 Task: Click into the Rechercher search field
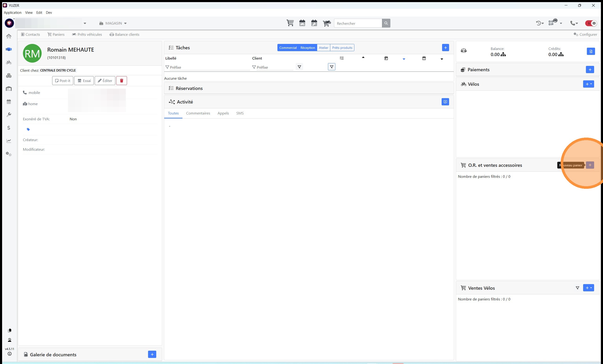pyautogui.click(x=358, y=23)
